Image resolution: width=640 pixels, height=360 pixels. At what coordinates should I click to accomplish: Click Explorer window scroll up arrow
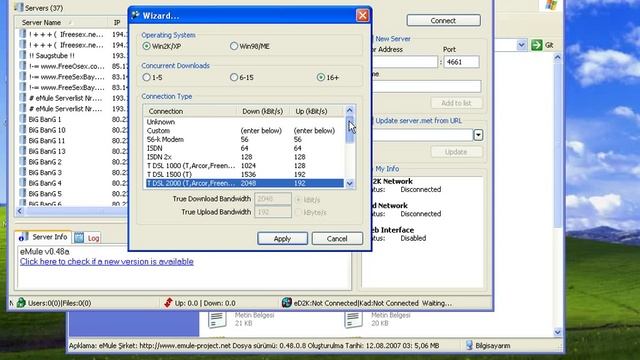[558, 58]
